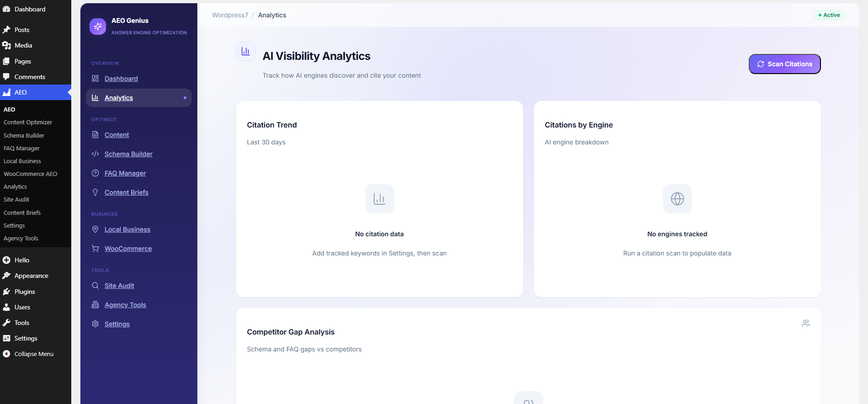The height and width of the screenshot is (404, 868).
Task: Click the Content Briefs lightbulb icon
Action: point(95,192)
